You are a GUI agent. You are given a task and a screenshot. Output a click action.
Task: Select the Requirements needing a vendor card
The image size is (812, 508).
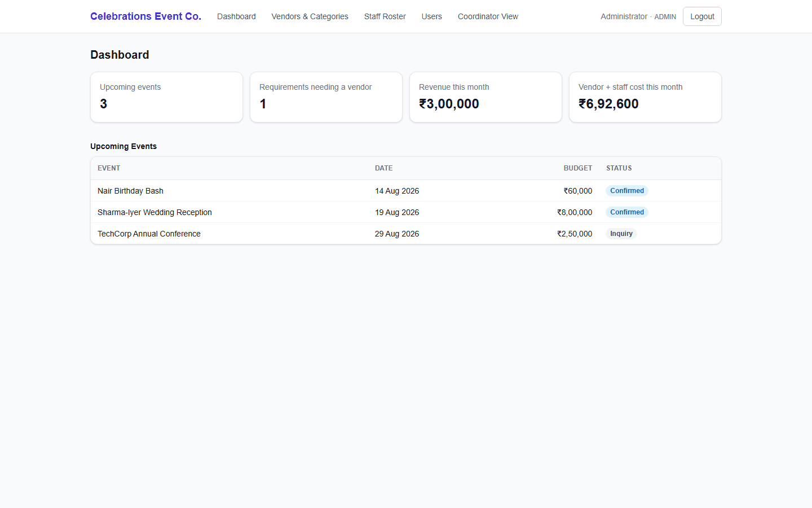pos(326,97)
